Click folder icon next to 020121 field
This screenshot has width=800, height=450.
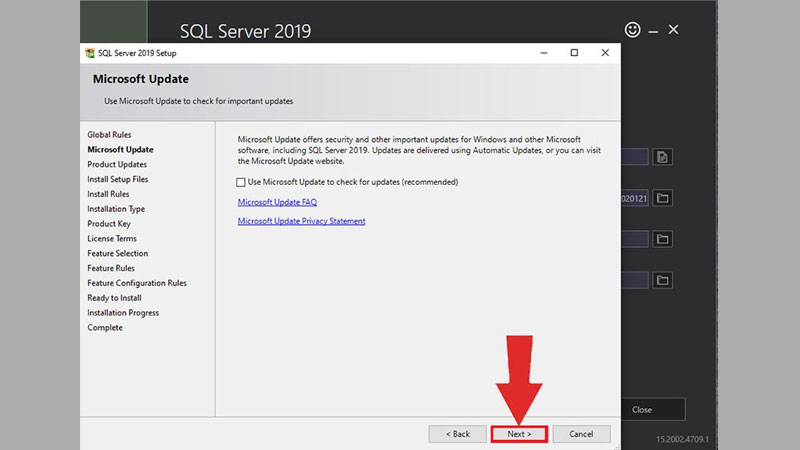(x=662, y=198)
